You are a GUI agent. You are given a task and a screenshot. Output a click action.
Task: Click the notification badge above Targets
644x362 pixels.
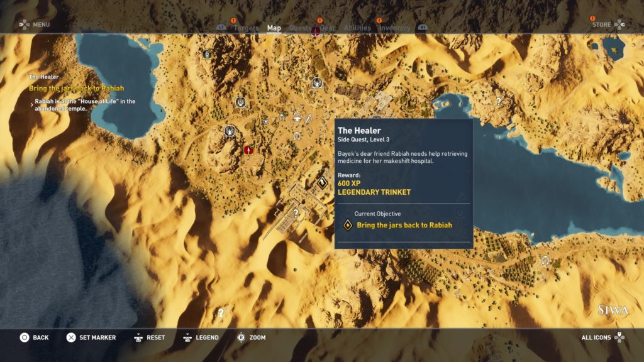coord(233,20)
